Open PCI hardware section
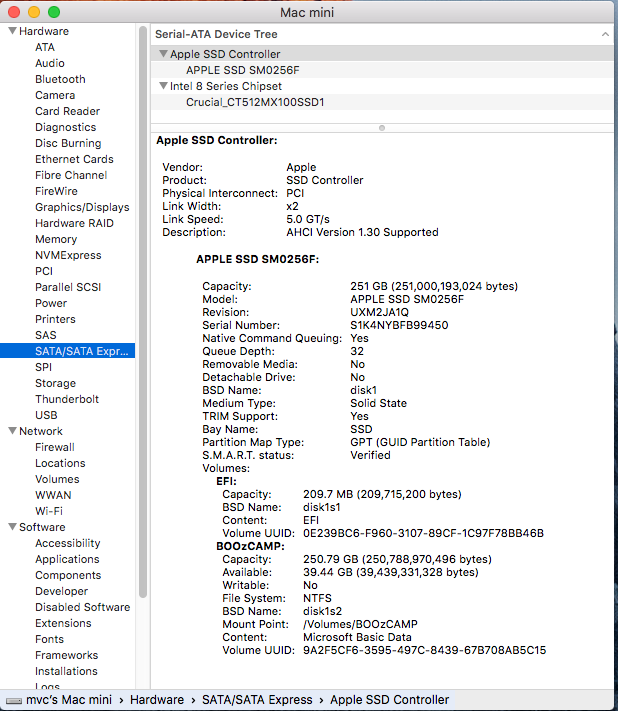The height and width of the screenshot is (711, 618). pos(44,271)
